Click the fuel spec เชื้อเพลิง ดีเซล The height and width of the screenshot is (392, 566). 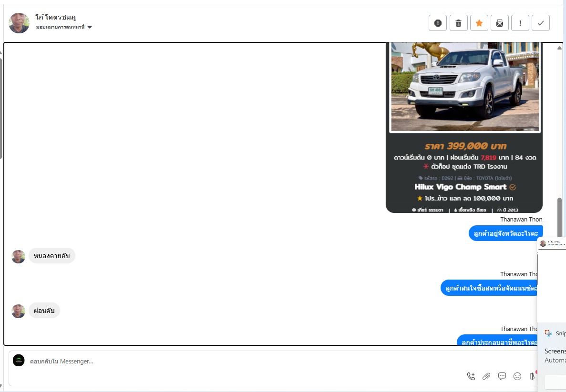coord(470,210)
